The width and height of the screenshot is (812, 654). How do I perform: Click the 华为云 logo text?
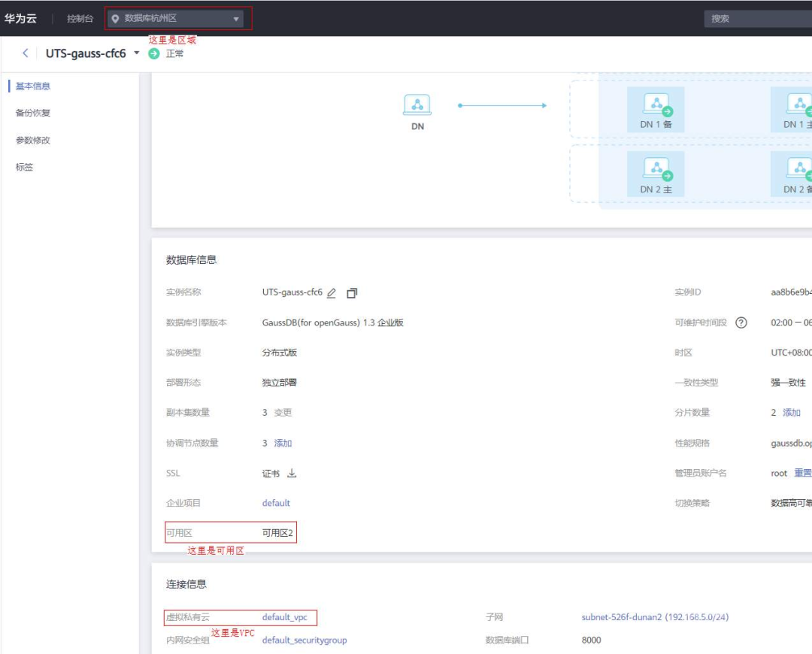tap(21, 19)
